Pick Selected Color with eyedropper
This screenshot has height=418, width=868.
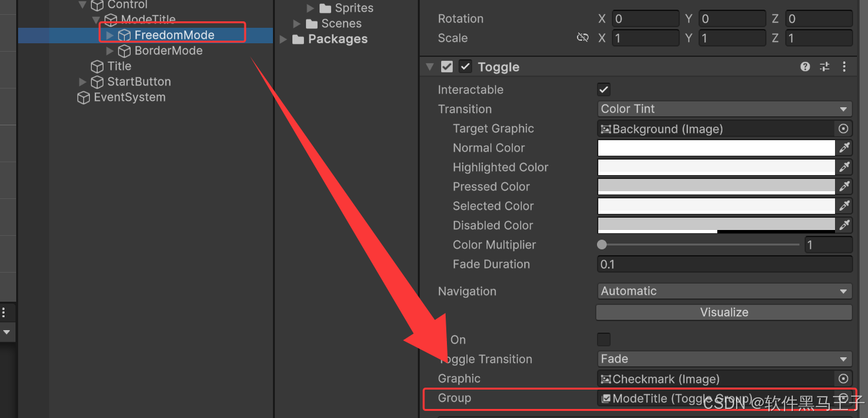click(844, 206)
